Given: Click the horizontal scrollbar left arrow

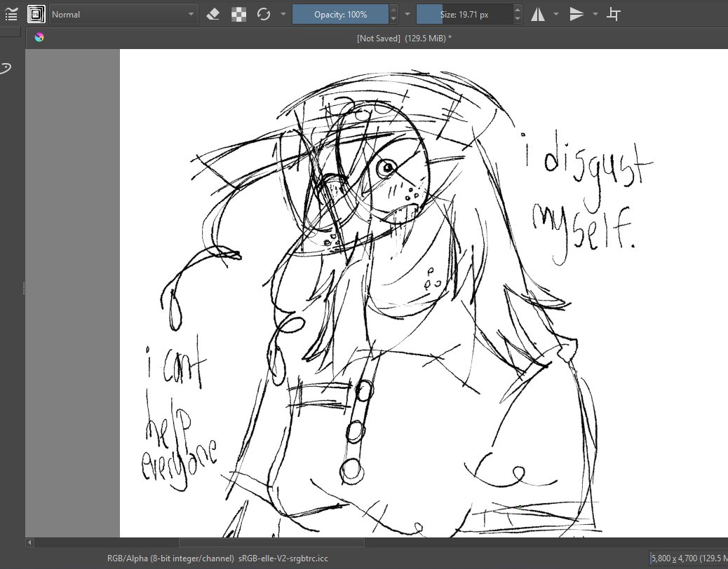Looking at the screenshot, I should point(29,542).
